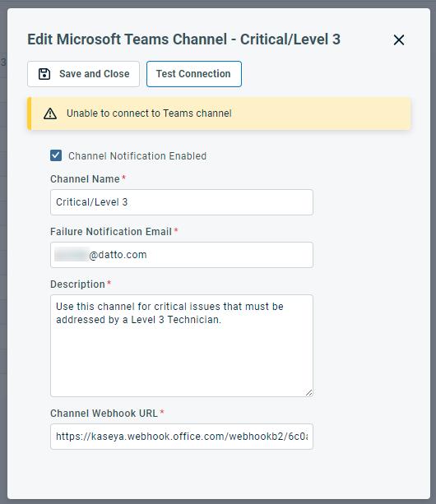Click the @datto.com email text
The width and height of the screenshot is (436, 504).
(x=118, y=255)
